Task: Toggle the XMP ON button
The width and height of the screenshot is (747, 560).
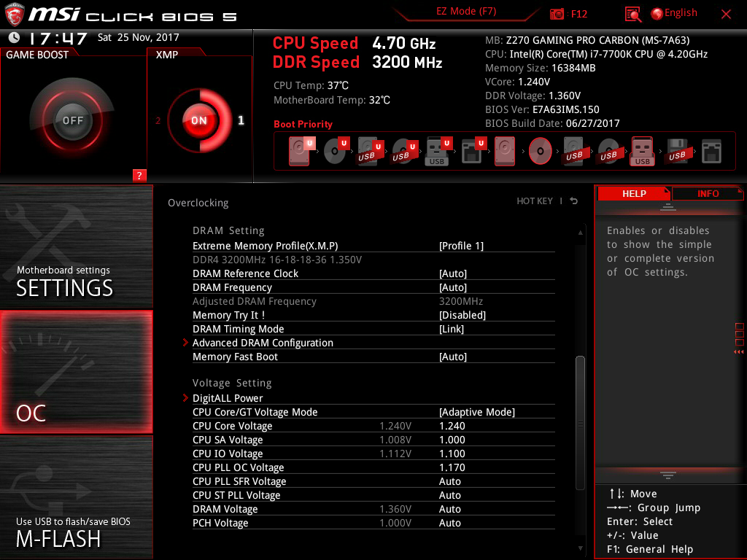Action: [x=199, y=120]
